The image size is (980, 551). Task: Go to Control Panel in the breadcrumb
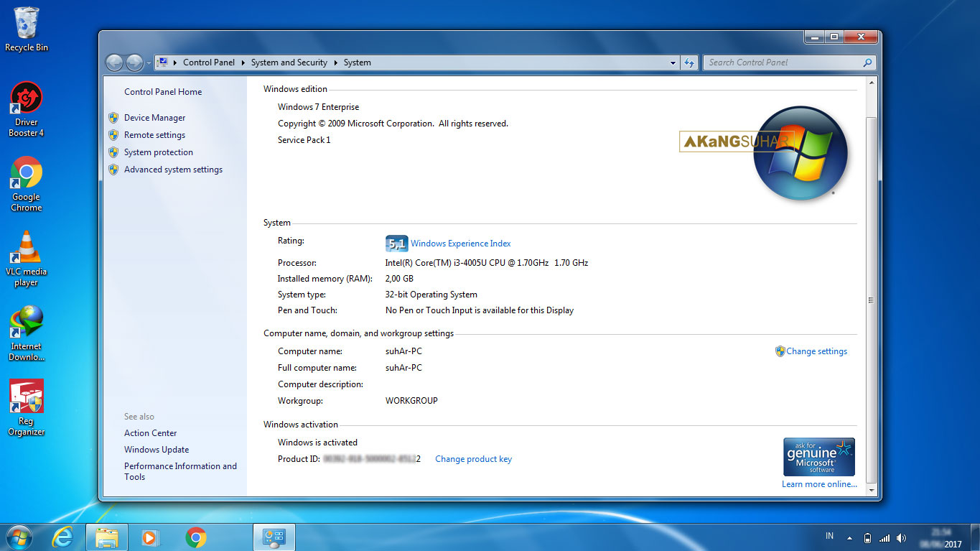tap(209, 62)
